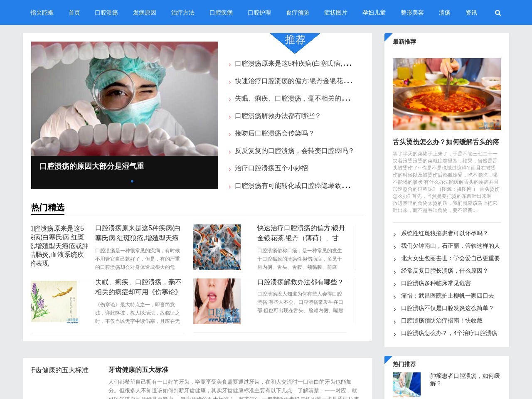The width and height of the screenshot is (532, 399).
Task: Click the carousel indicator dot
Action: (132, 181)
